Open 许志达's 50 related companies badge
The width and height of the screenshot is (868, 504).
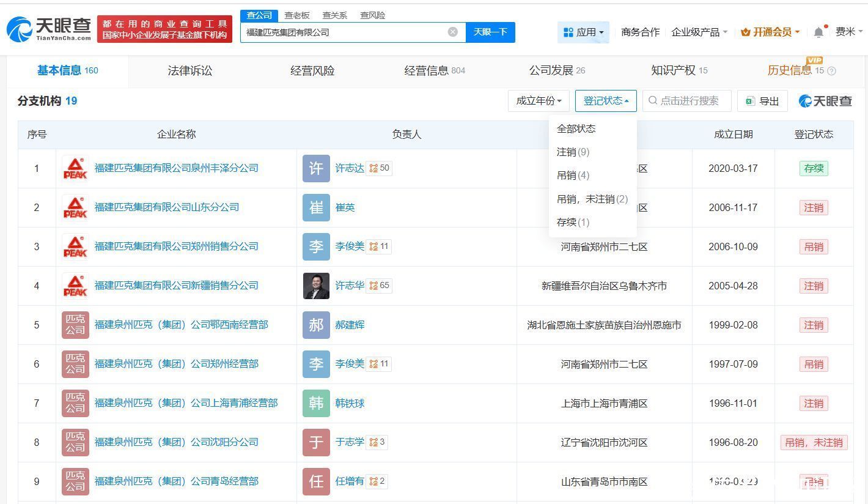pyautogui.click(x=379, y=168)
